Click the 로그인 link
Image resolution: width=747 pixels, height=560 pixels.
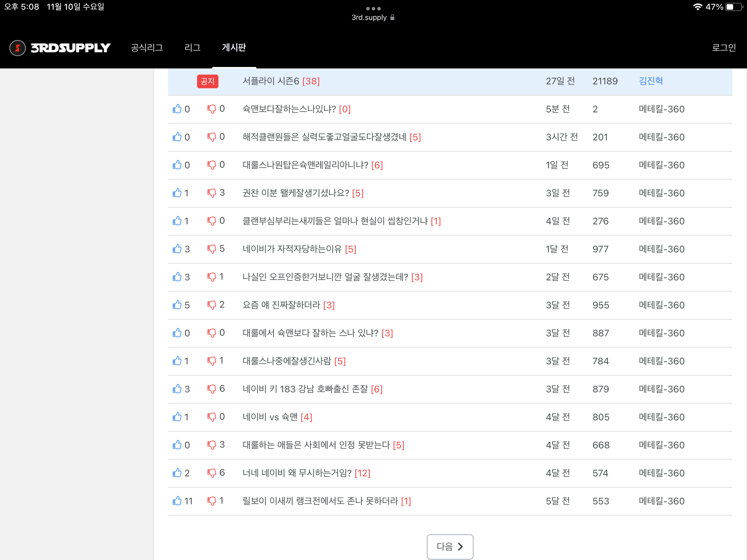(x=723, y=48)
